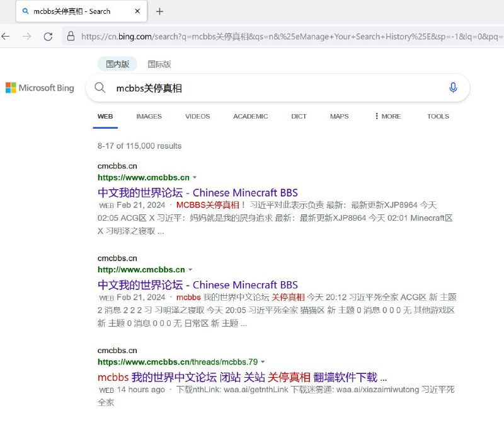This screenshot has height=425, width=504.
Task: Open the MAPS tab
Action: (x=339, y=116)
